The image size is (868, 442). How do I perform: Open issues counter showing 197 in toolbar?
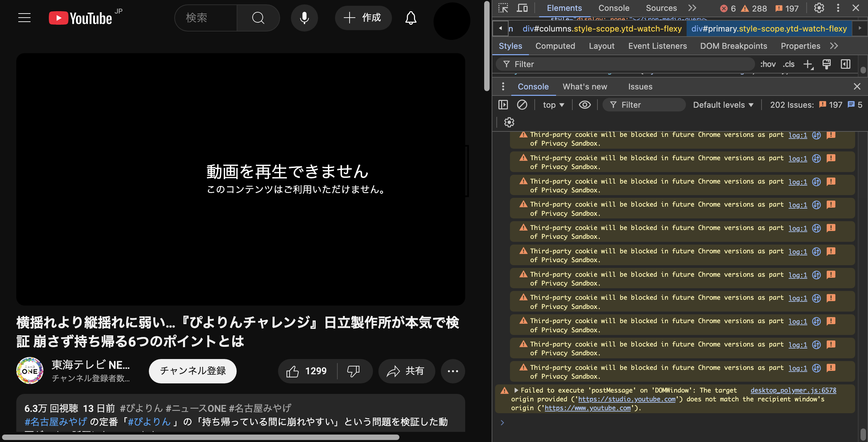click(787, 8)
